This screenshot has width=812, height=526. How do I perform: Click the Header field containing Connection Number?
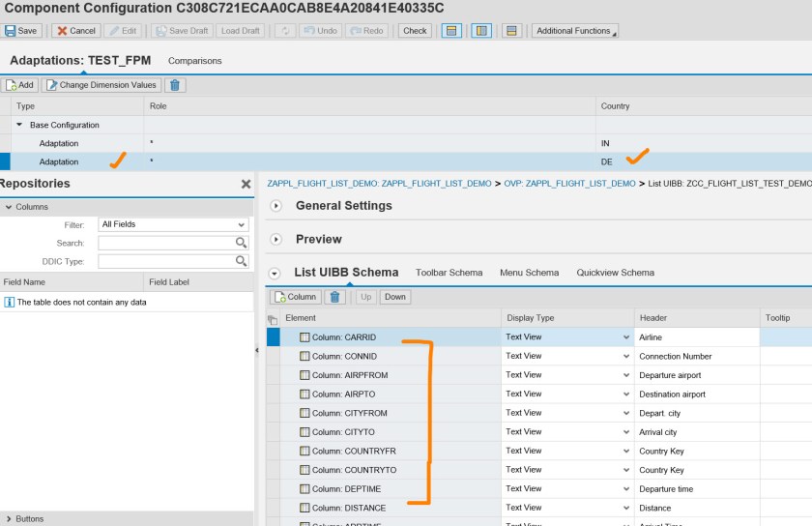pos(695,356)
